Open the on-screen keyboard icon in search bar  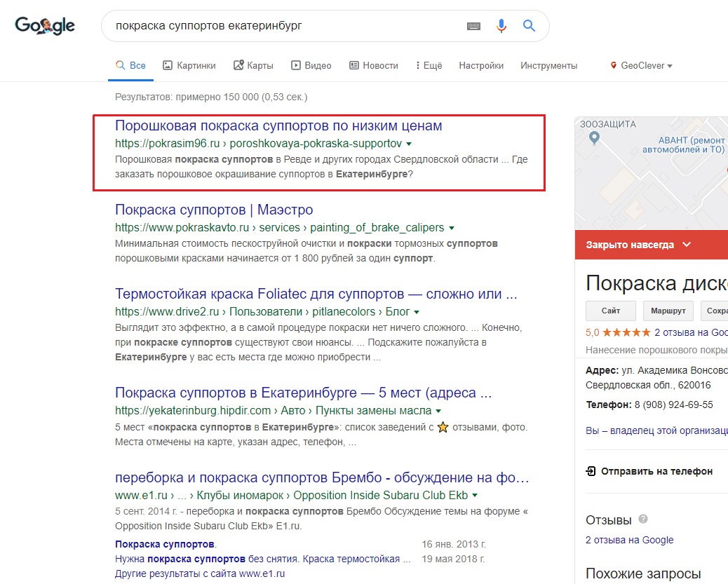click(x=473, y=25)
